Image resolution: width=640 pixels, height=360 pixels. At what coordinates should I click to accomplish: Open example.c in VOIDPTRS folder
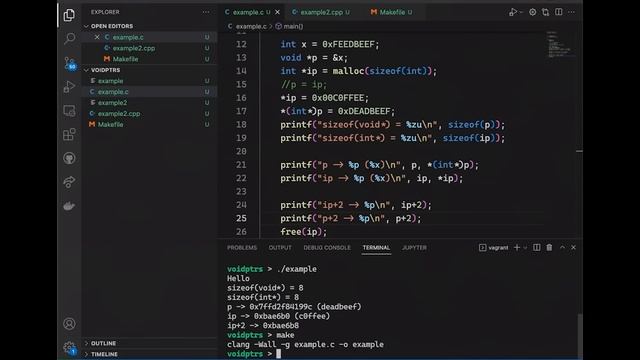click(113, 92)
